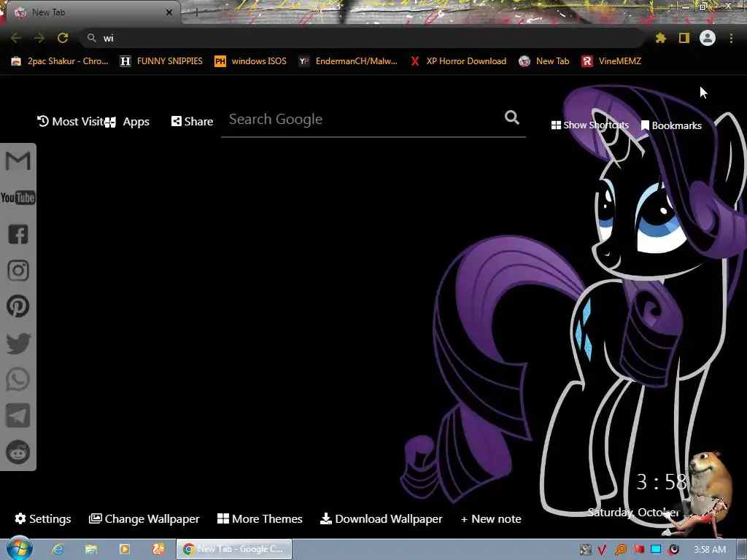Open the YouTube sidebar shortcut
The width and height of the screenshot is (747, 560).
pos(18,198)
